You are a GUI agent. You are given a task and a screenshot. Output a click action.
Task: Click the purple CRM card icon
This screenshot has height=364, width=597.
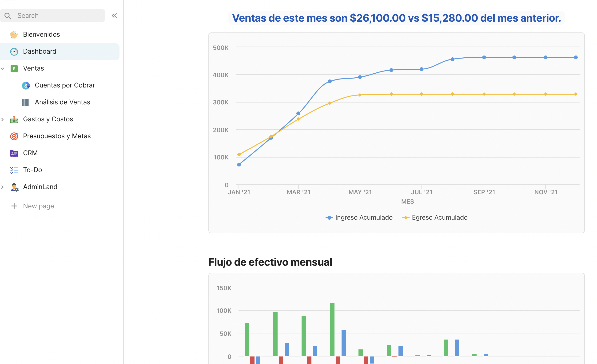(14, 153)
